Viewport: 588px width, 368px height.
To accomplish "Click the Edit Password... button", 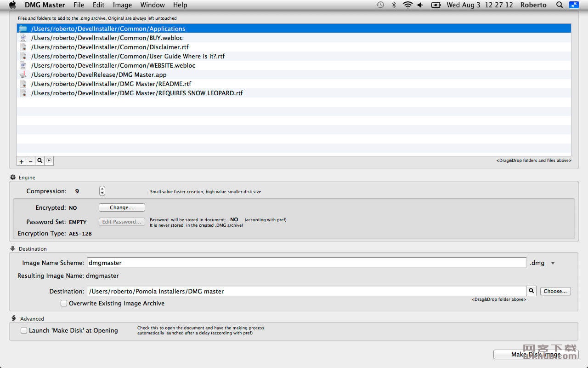I will [x=122, y=222].
